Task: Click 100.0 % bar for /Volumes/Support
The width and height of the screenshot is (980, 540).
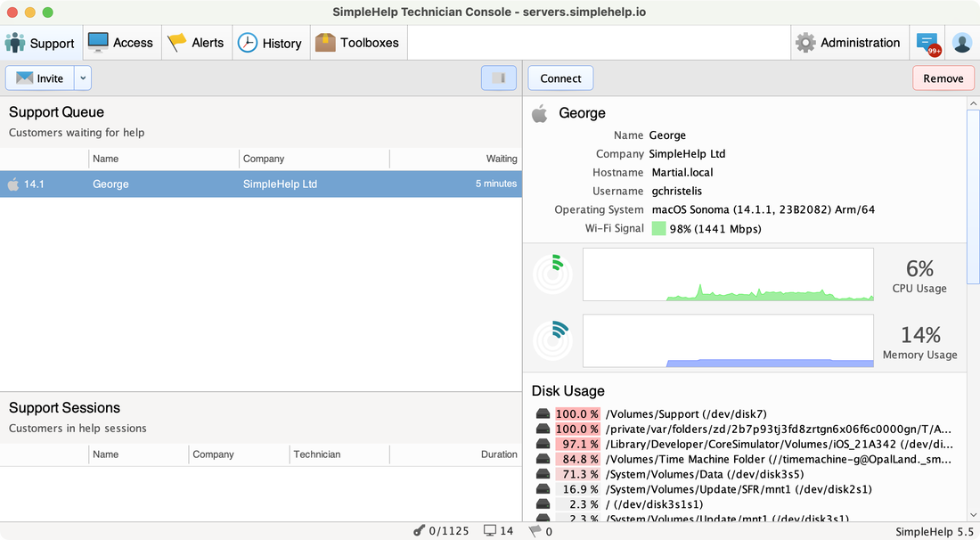Action: point(577,414)
